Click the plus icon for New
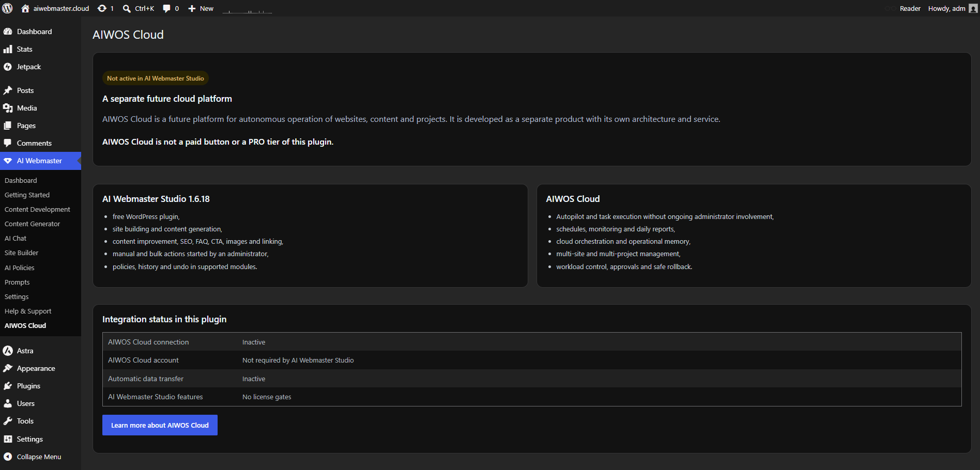 [192, 8]
